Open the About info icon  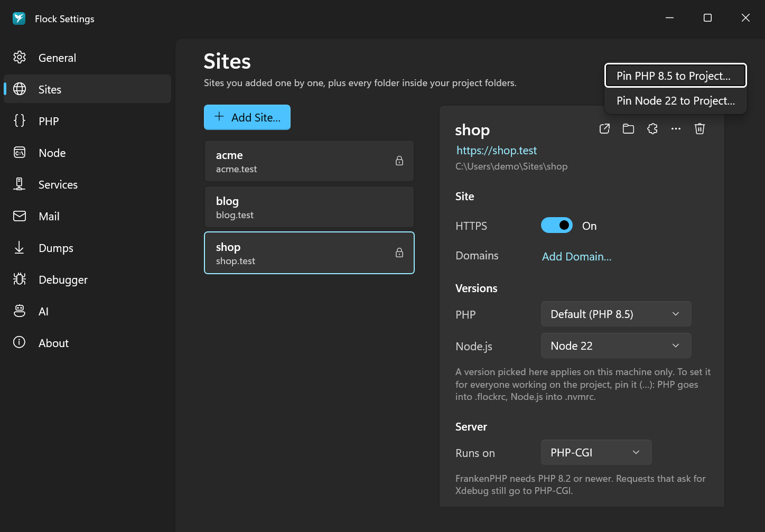20,343
